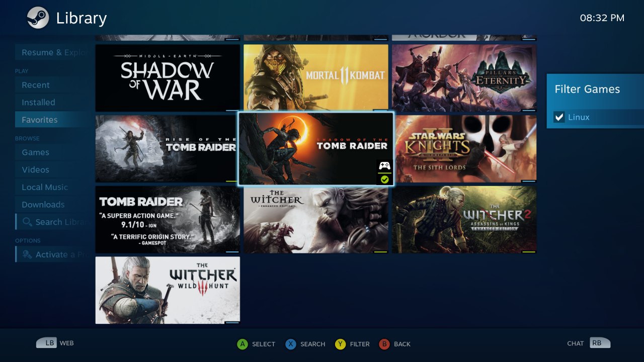The height and width of the screenshot is (362, 644).
Task: Click the yellow Y Filter button icon
Action: coord(341,344)
